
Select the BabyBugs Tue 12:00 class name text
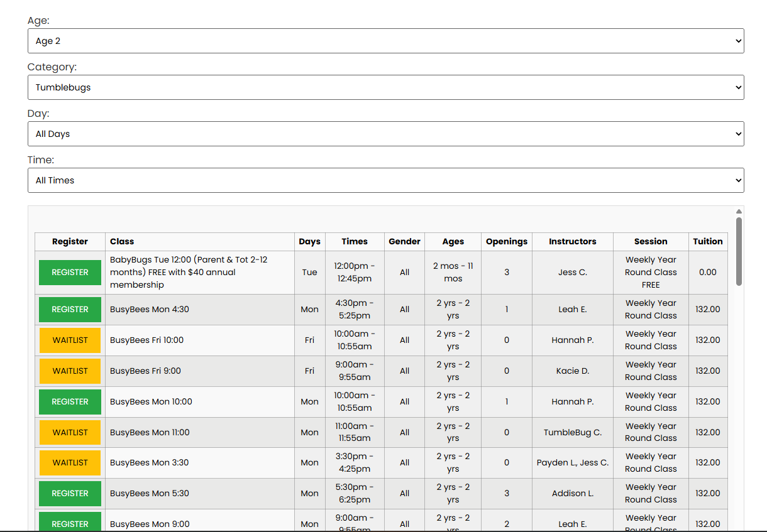[189, 272]
